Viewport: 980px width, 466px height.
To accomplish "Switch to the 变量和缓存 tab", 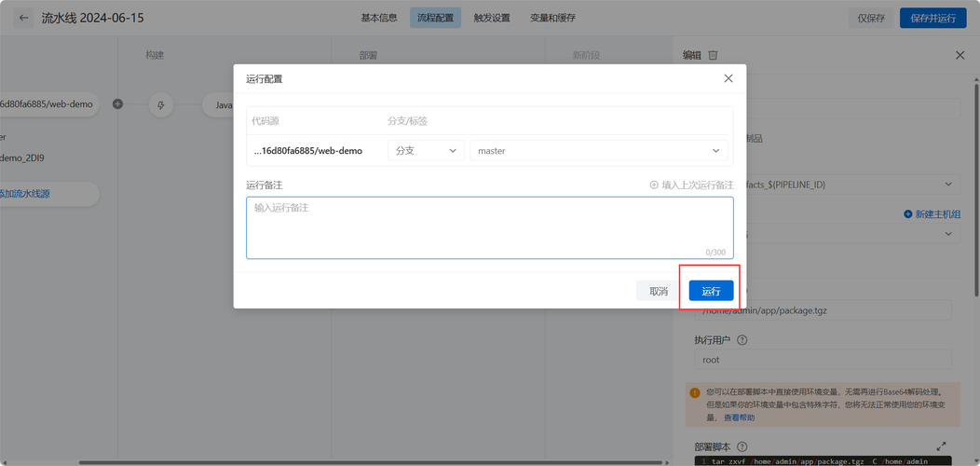I will [552, 18].
